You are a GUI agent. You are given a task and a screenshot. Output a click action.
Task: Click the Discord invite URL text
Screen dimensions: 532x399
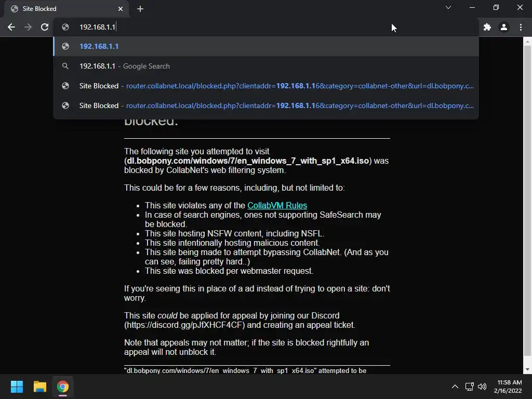tap(184, 325)
